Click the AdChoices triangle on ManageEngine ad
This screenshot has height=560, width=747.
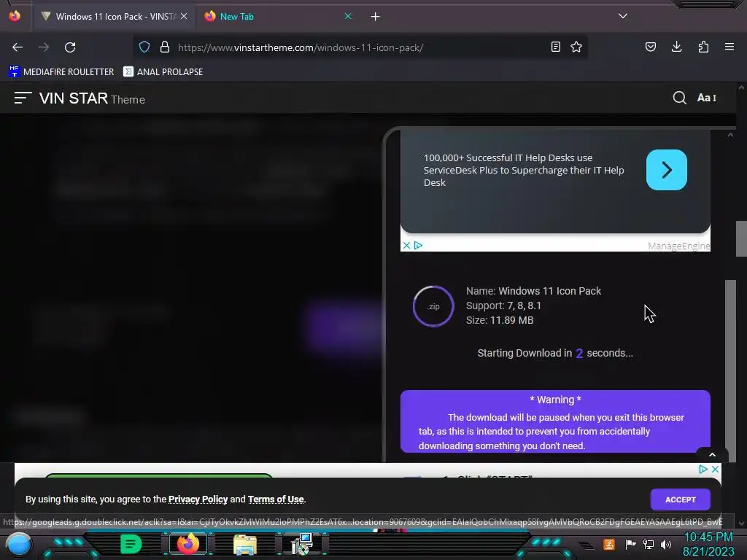click(418, 245)
